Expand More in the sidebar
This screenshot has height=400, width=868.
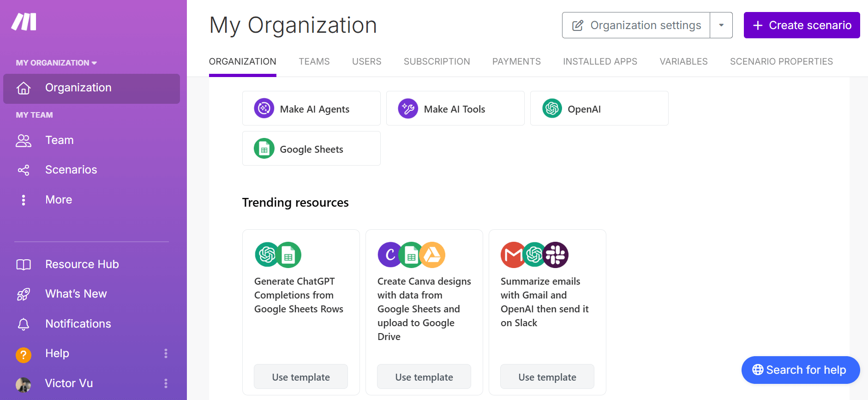coord(59,200)
